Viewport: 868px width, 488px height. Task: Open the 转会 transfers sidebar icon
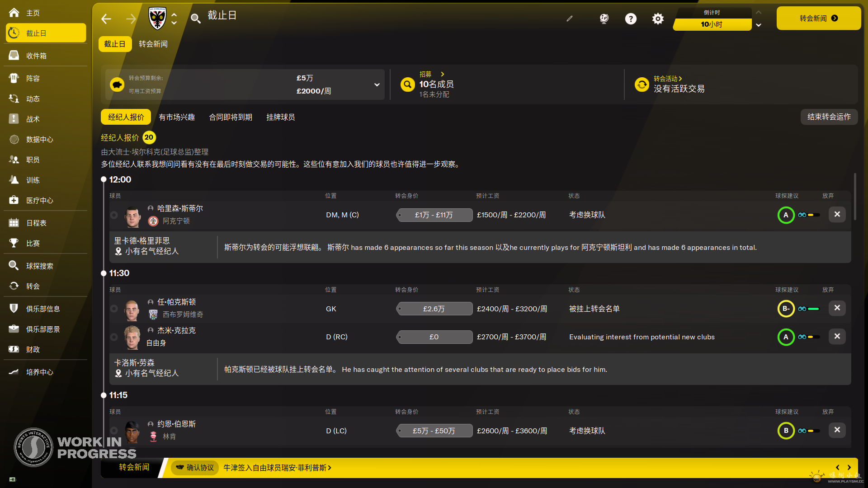coord(14,286)
